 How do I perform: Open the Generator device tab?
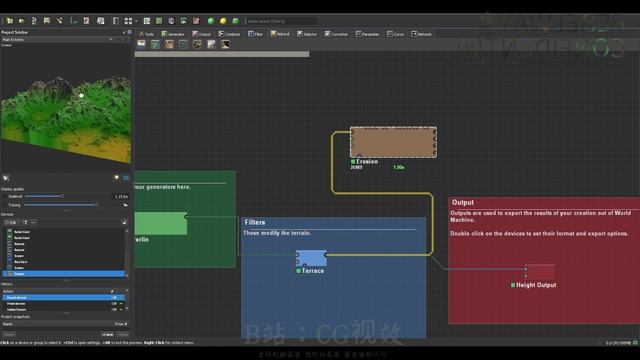tap(173, 34)
